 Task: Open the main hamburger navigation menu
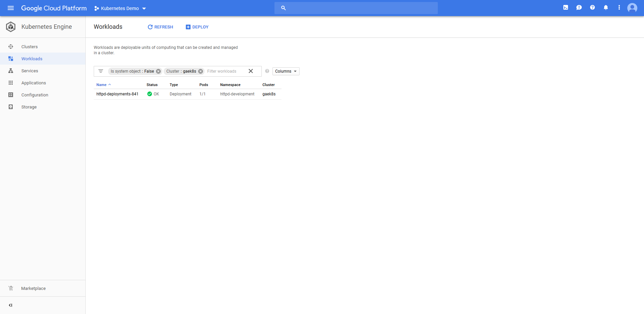(11, 8)
